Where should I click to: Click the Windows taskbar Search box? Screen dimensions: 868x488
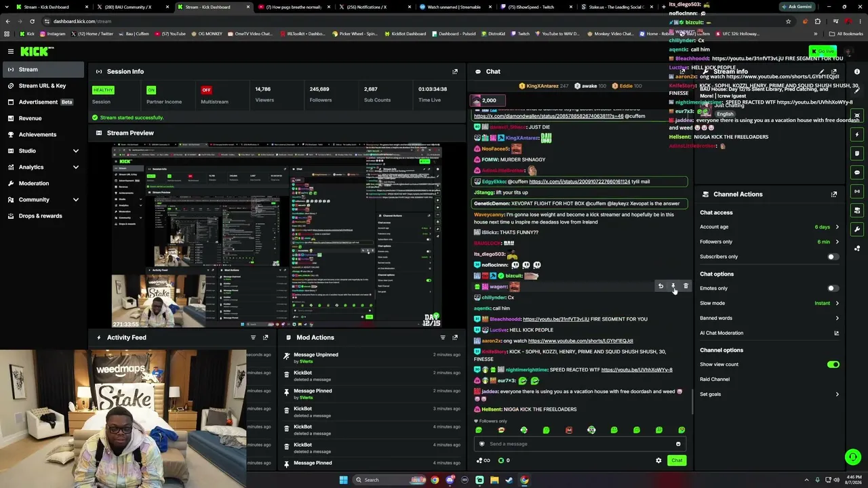click(389, 480)
